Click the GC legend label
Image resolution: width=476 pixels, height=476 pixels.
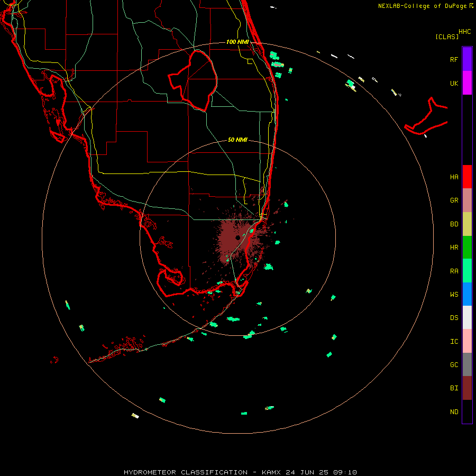454,365
